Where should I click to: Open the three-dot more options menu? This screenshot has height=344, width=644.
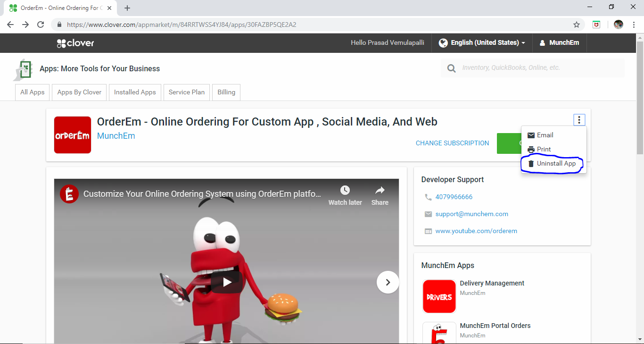[x=579, y=120]
